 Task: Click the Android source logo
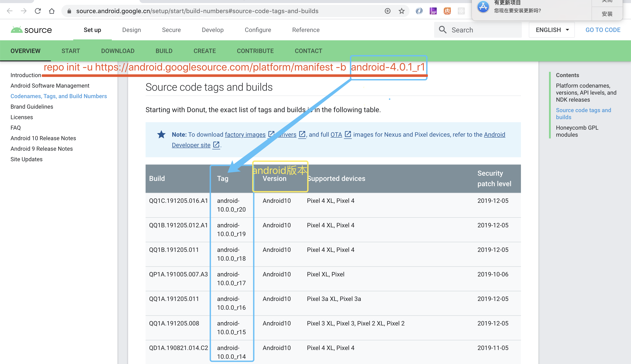click(x=31, y=30)
